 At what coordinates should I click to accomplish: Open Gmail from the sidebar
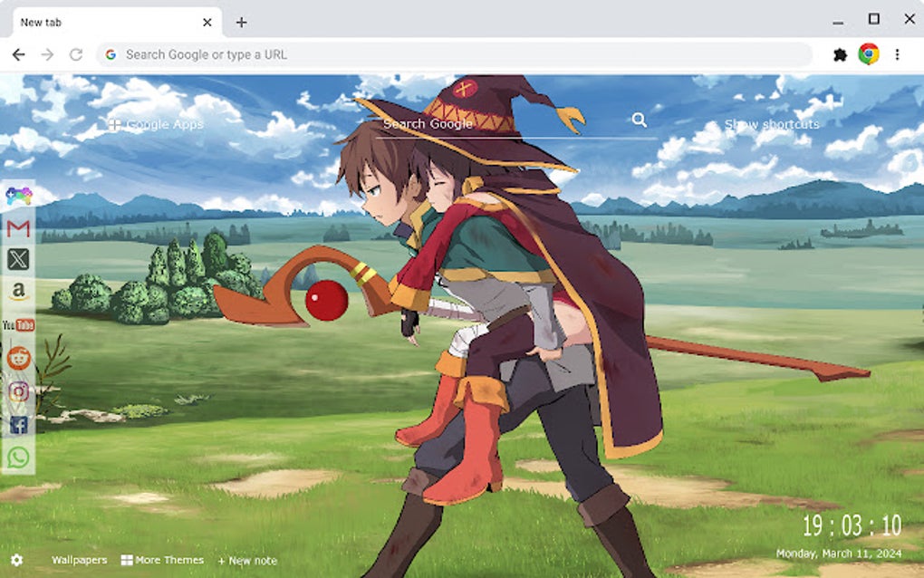point(18,228)
